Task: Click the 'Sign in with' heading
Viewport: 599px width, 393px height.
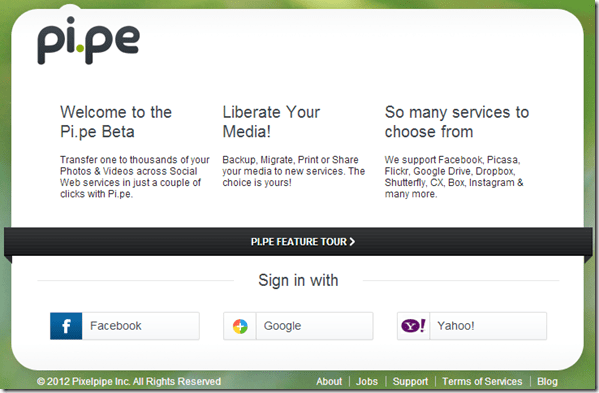Action: click(x=298, y=280)
